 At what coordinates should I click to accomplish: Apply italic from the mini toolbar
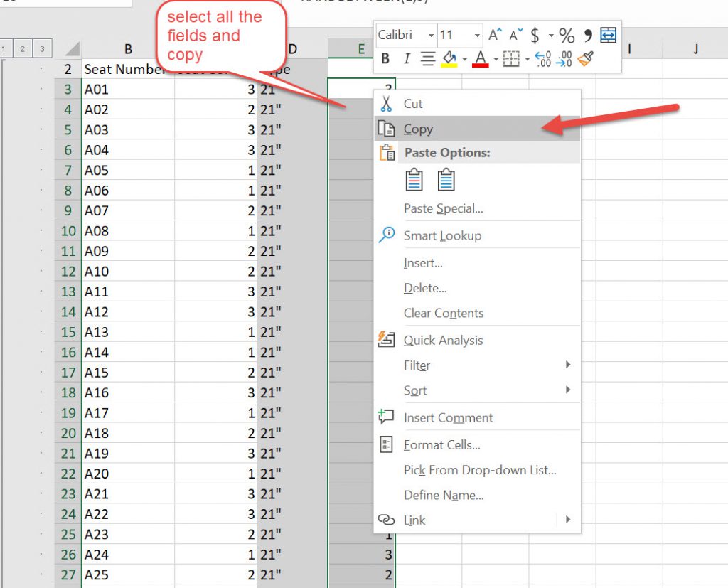click(x=406, y=59)
